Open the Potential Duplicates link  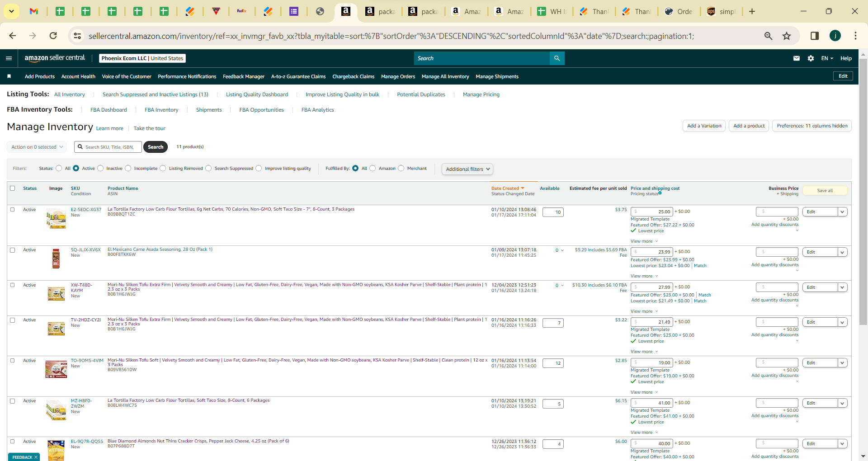[x=421, y=94]
